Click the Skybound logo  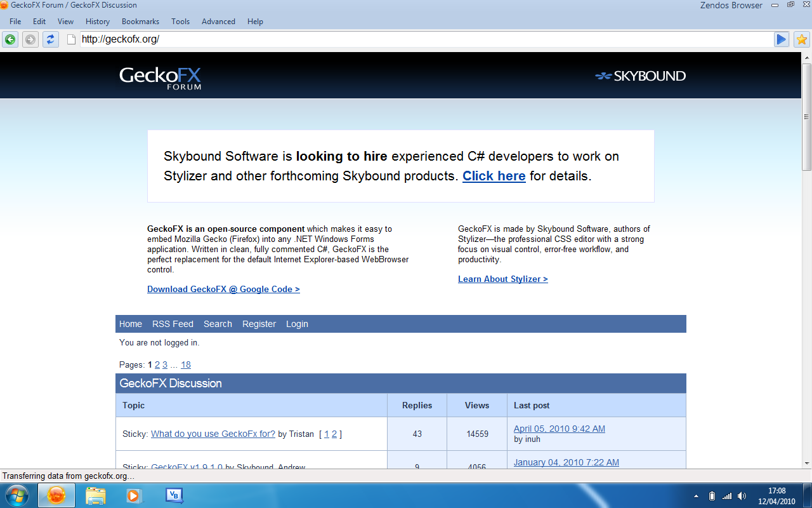[x=640, y=76]
